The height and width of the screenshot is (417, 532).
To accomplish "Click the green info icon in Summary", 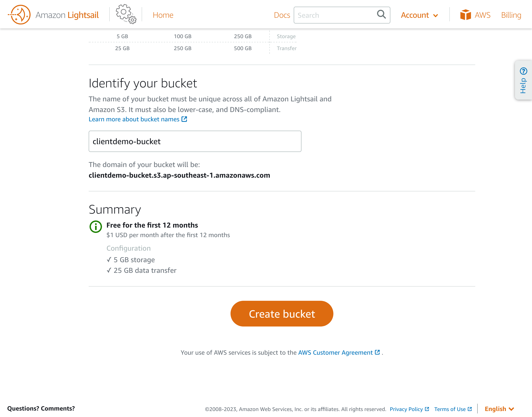I will click(96, 227).
